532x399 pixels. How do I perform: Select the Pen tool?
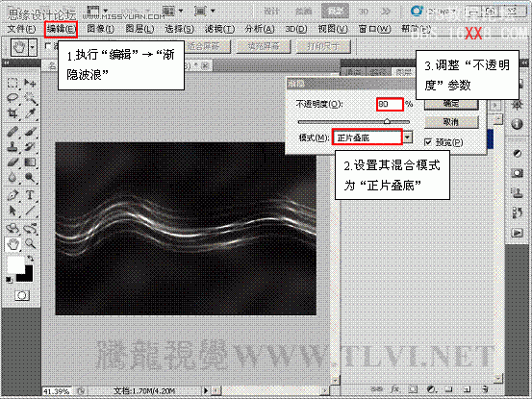coord(13,195)
